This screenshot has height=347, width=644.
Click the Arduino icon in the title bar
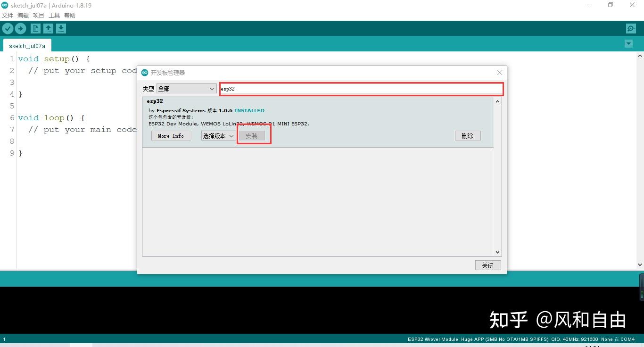5,5
